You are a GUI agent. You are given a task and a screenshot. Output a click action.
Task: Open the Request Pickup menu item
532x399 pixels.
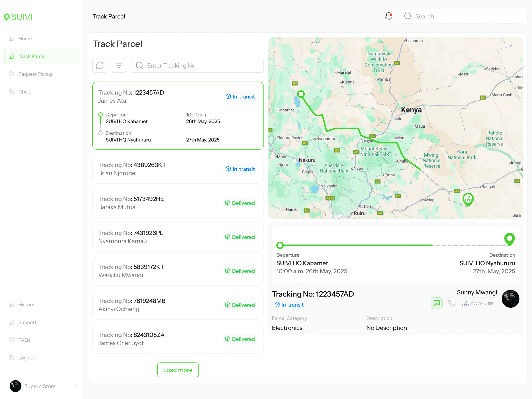click(35, 74)
